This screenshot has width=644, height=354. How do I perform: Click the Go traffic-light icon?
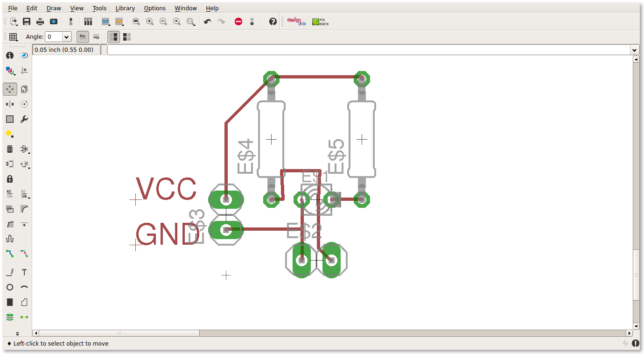tap(252, 21)
